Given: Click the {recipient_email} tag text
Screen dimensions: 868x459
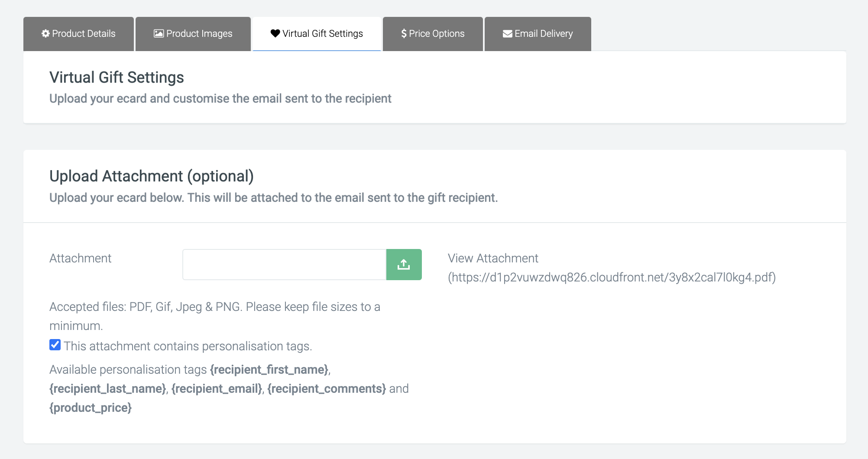Looking at the screenshot, I should pos(217,388).
